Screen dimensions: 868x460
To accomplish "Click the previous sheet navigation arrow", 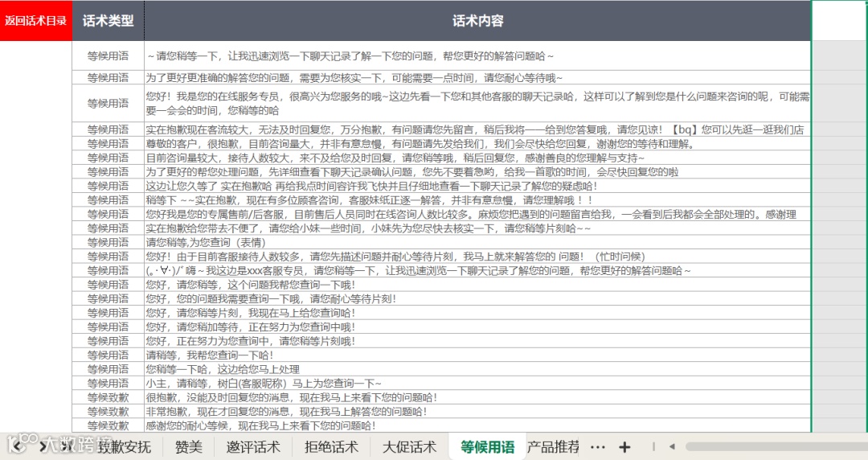I will tap(17, 446).
